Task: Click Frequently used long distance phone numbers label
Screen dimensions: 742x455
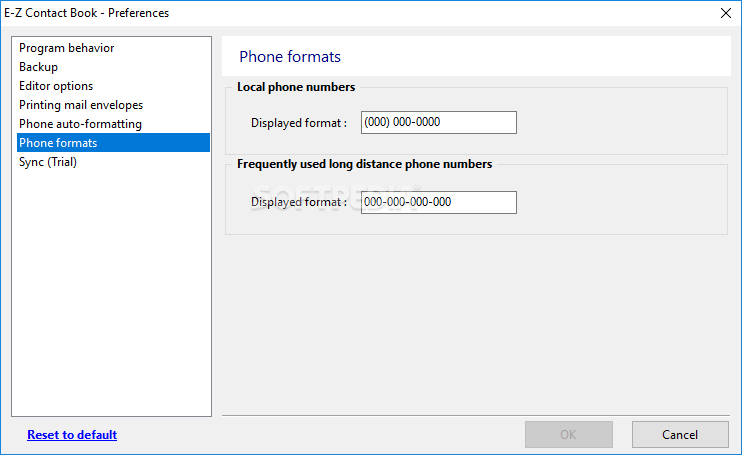Action: pyautogui.click(x=364, y=164)
